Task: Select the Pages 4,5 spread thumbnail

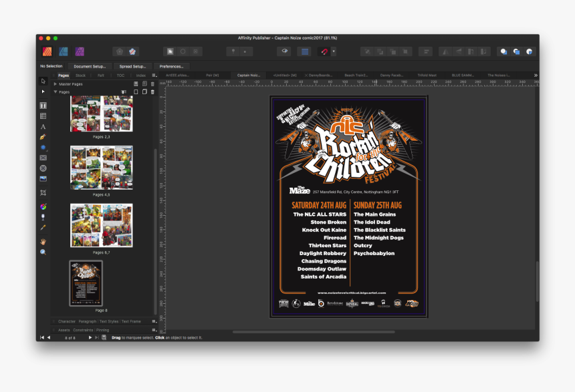Action: tap(102, 168)
